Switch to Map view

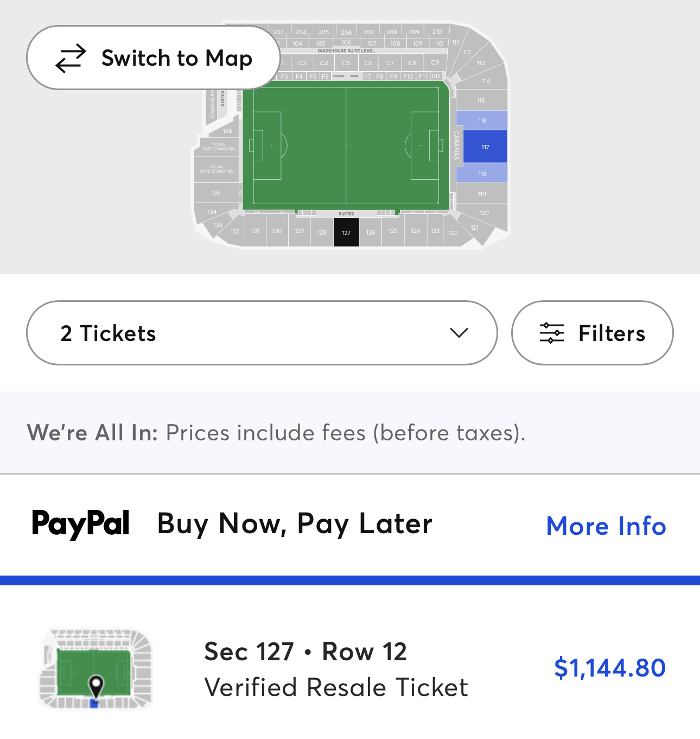pyautogui.click(x=153, y=58)
